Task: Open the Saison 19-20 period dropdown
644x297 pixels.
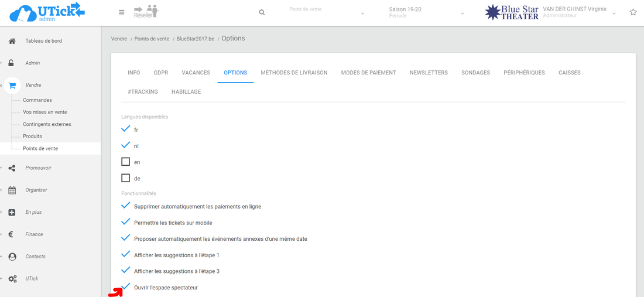Action: (427, 12)
